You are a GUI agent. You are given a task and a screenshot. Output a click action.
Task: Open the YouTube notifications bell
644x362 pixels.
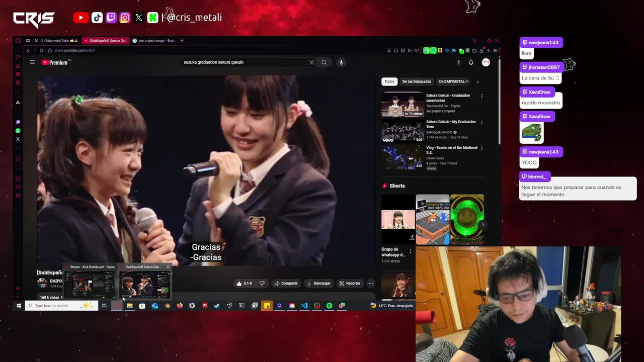click(x=471, y=62)
